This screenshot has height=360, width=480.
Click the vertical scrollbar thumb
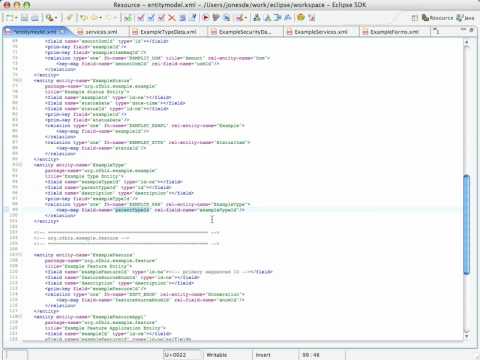[x=467, y=225]
